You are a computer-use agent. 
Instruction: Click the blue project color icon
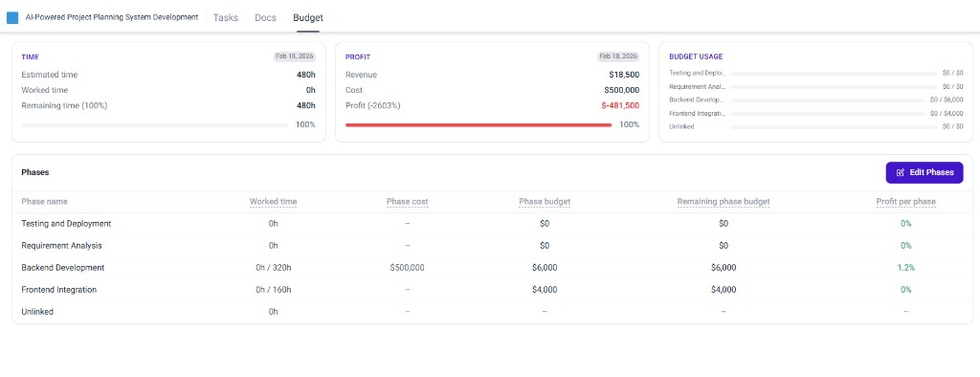pyautogui.click(x=12, y=17)
